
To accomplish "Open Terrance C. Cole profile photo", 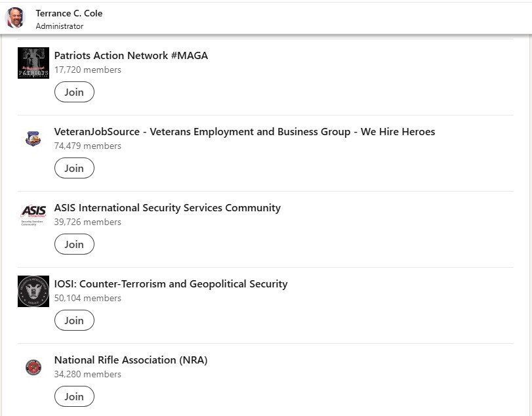I will [15, 18].
